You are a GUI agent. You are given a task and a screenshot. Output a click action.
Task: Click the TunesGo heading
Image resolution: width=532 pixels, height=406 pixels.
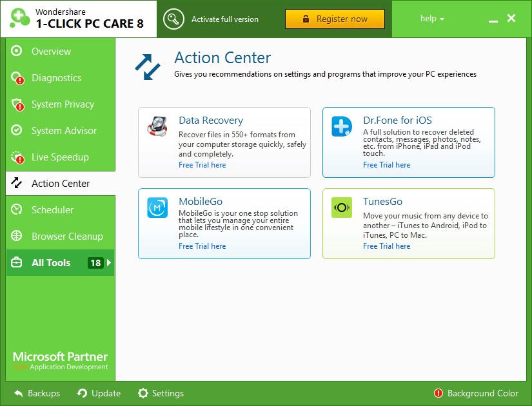tap(382, 202)
